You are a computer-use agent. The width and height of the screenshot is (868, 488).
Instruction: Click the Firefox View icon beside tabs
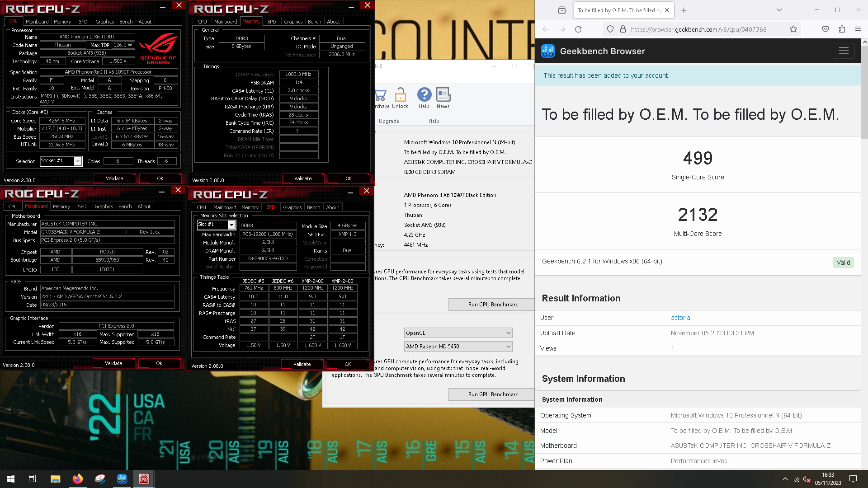coord(562,10)
